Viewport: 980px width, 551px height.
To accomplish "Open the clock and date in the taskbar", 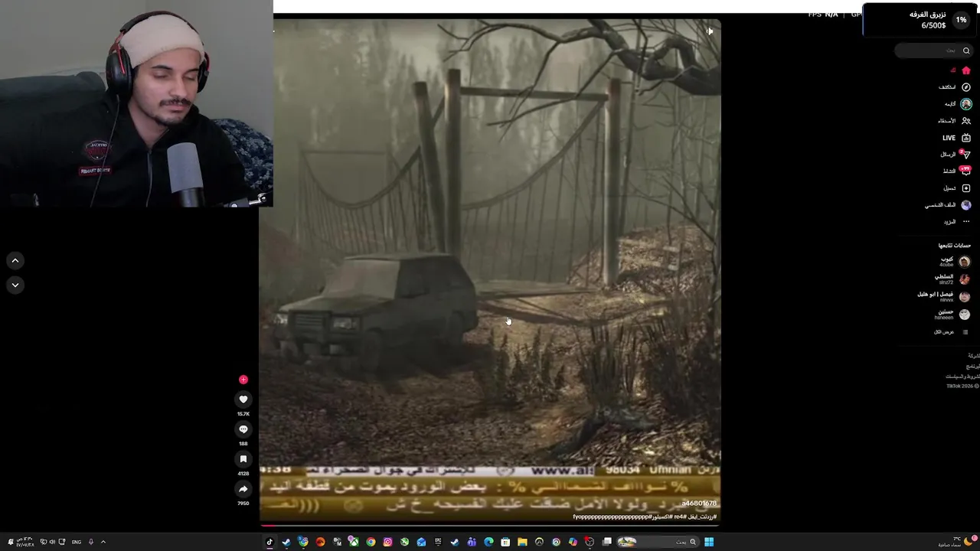I will [25, 542].
